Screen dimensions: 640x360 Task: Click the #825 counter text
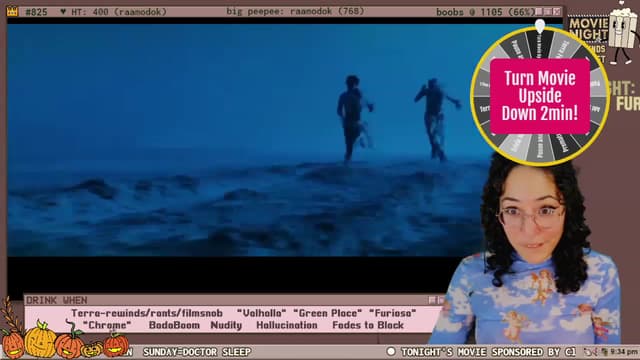coord(36,12)
